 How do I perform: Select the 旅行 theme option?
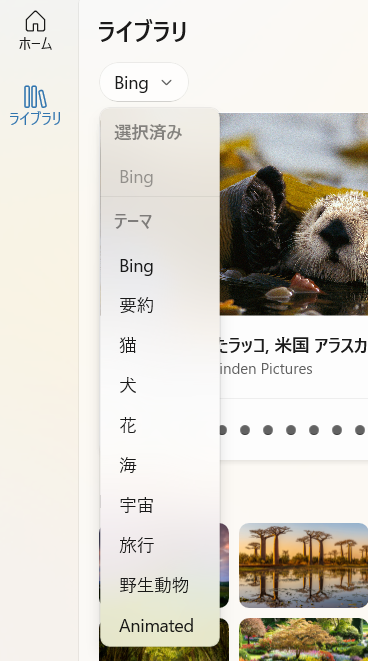pos(160,545)
